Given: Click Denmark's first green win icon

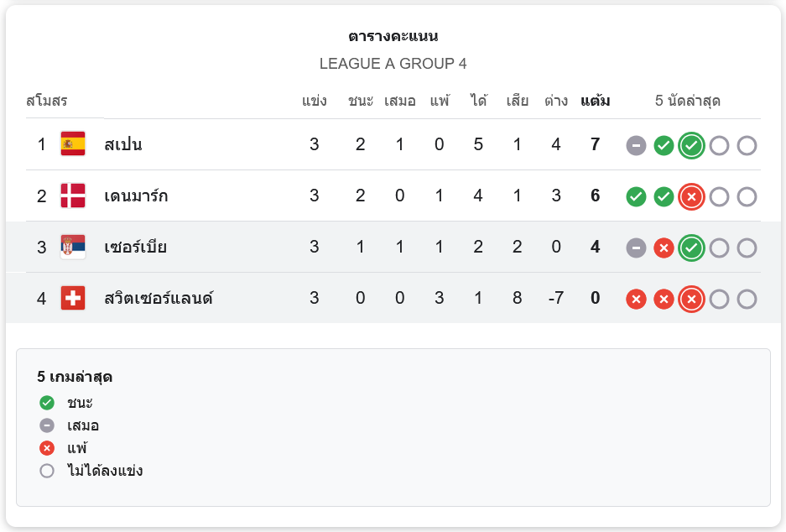Looking at the screenshot, I should [636, 196].
